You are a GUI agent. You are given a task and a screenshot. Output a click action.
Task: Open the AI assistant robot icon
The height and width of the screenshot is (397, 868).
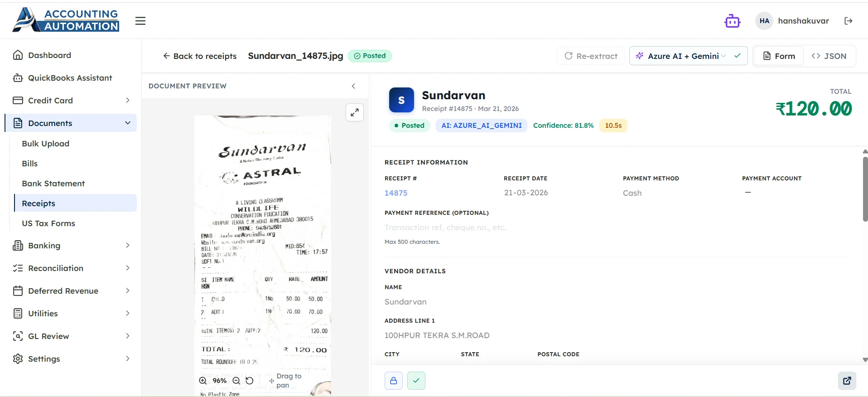coord(732,21)
